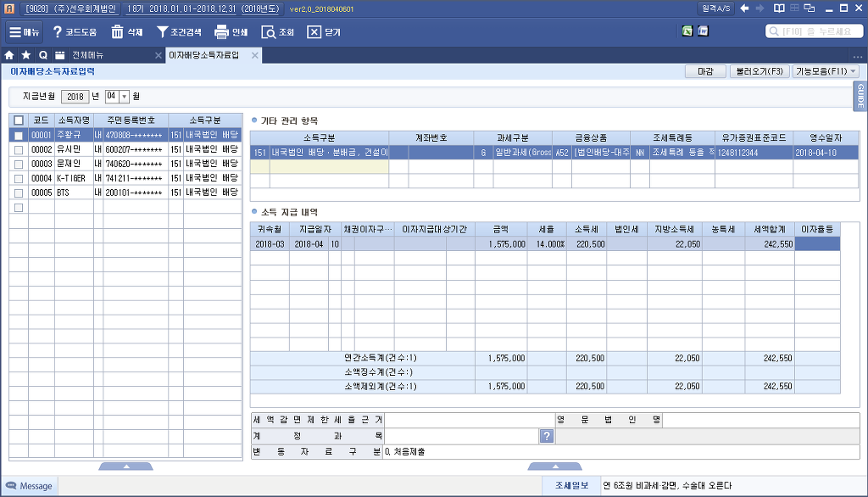Open the main 메뉴 hamburger menu
Viewport: 868px width, 497px height.
[x=25, y=32]
